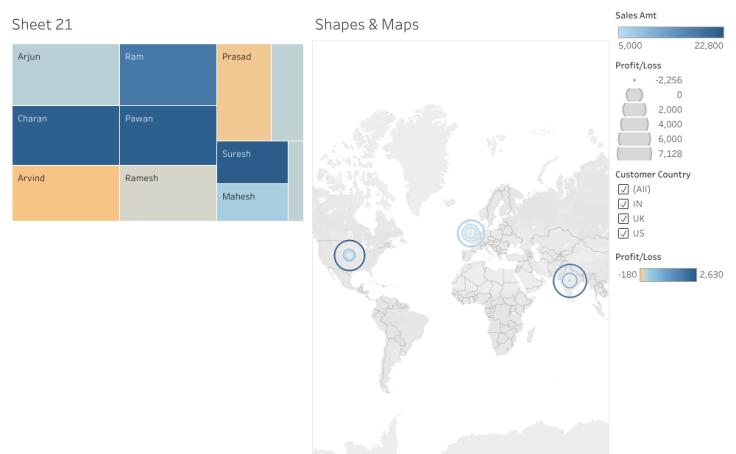This screenshot has width=736, height=454.
Task: Click the Shapes & Maps title
Action: coord(366,24)
